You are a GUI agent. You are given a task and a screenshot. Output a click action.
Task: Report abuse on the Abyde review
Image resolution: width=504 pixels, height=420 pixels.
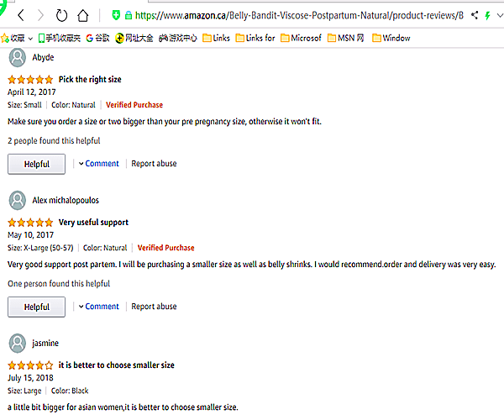point(154,164)
